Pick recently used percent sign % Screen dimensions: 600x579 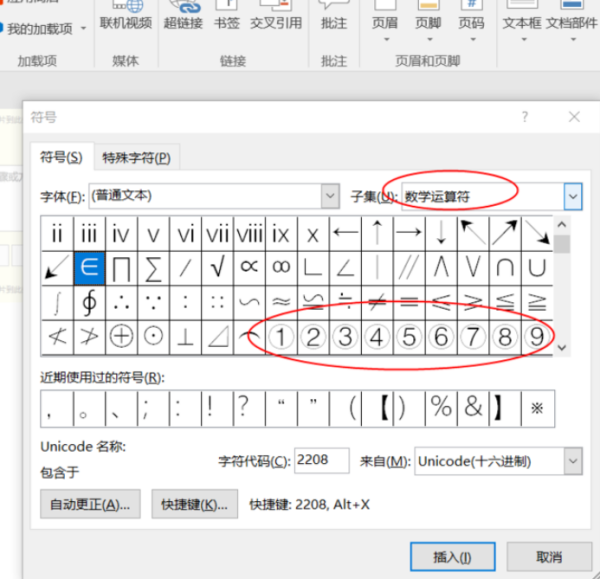click(x=441, y=408)
